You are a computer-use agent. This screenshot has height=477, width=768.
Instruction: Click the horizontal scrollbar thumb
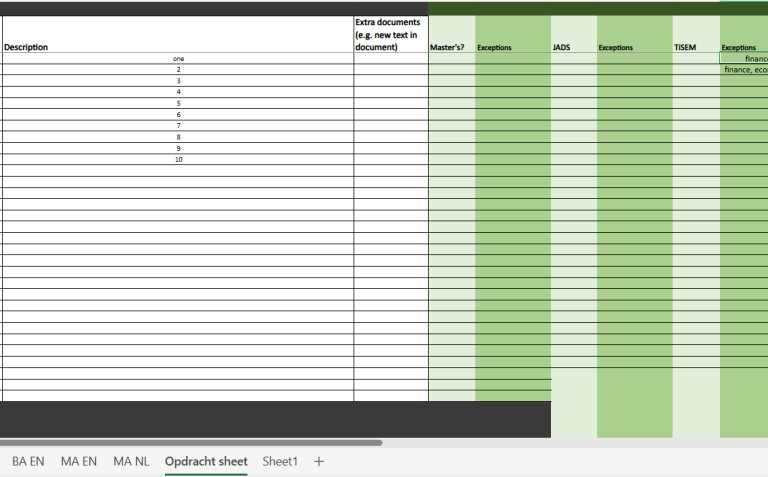(x=190, y=442)
